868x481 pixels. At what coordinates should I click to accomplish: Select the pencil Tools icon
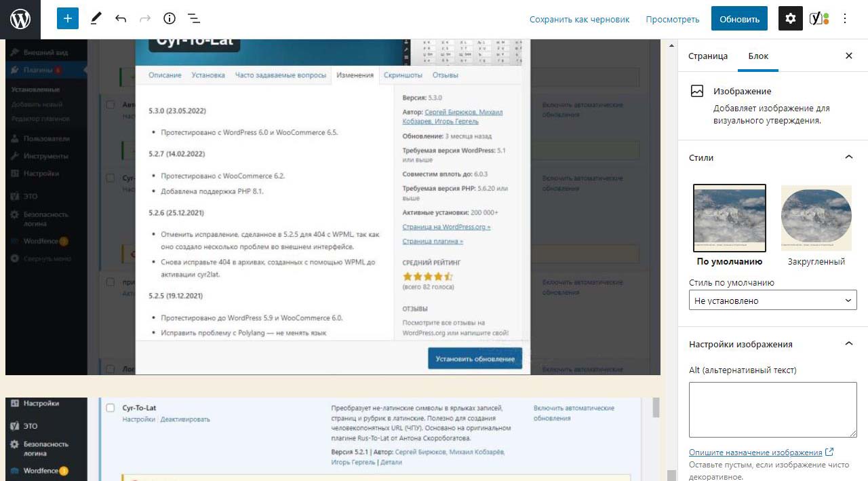pyautogui.click(x=96, y=19)
